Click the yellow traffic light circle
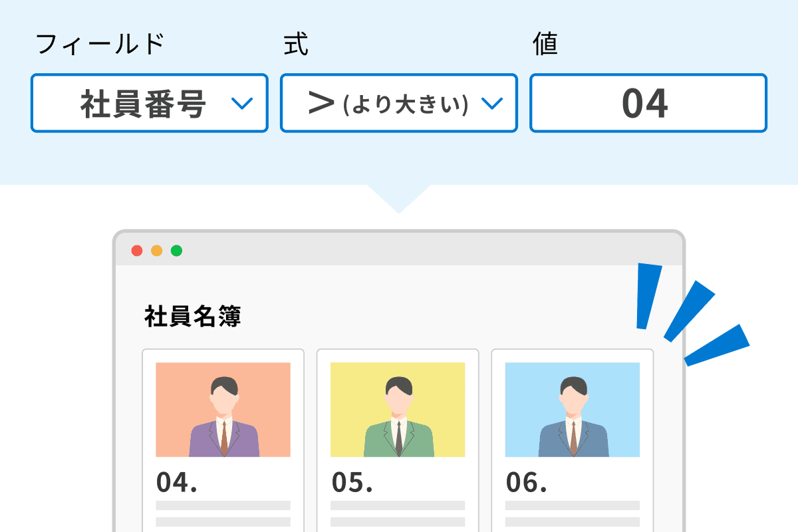 coord(156,251)
